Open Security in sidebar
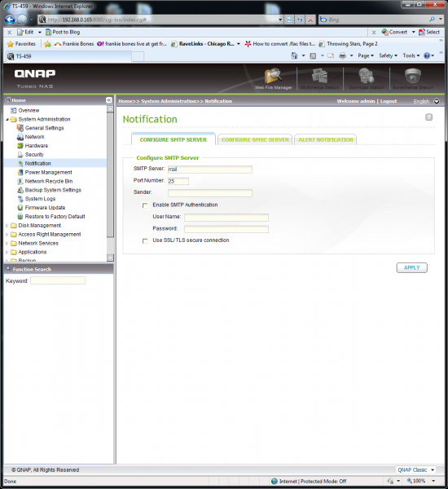This screenshot has width=448, height=489. pos(34,155)
